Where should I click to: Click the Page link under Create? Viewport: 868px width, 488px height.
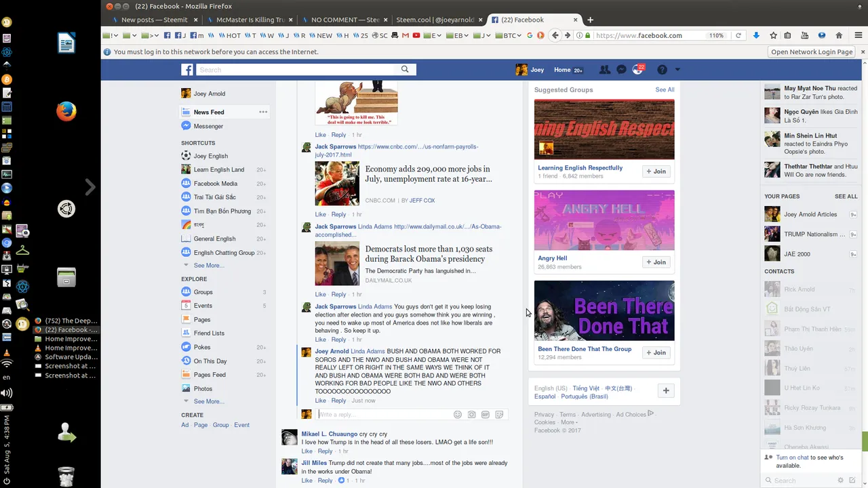[201, 425]
